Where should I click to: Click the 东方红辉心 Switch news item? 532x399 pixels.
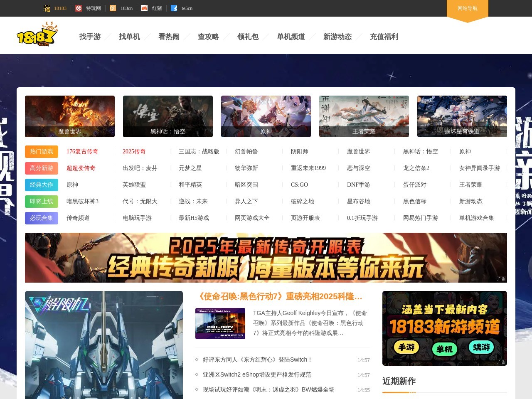[x=257, y=360]
